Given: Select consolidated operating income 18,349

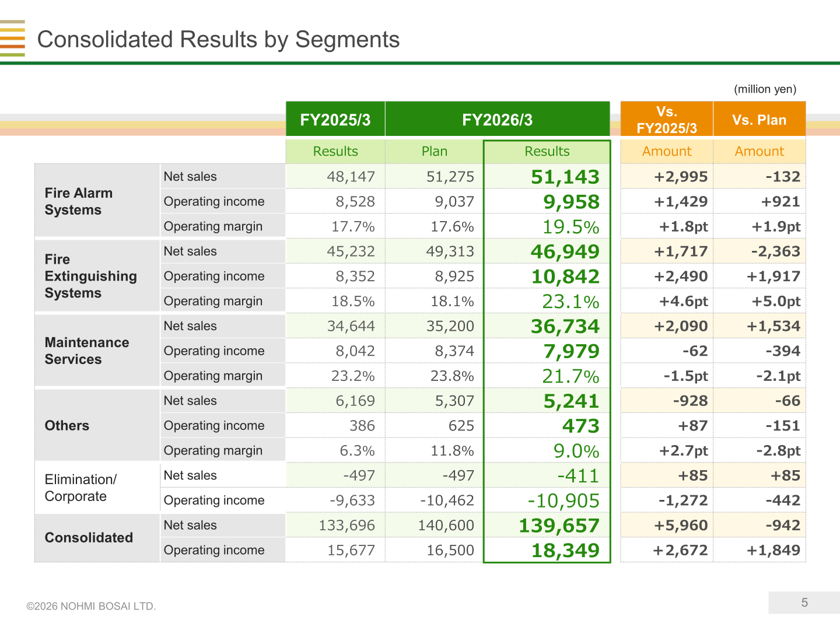Looking at the screenshot, I should pos(565,550).
